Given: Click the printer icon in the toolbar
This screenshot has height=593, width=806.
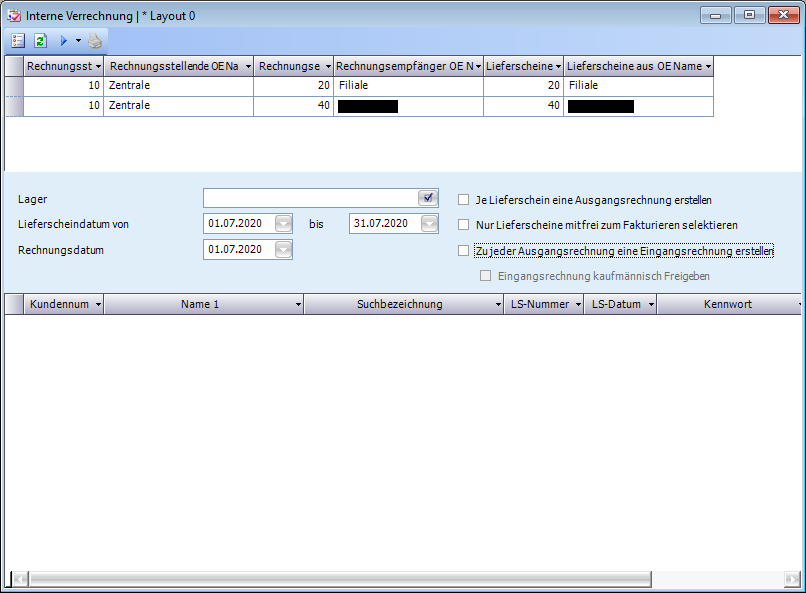Looking at the screenshot, I should (x=95, y=41).
